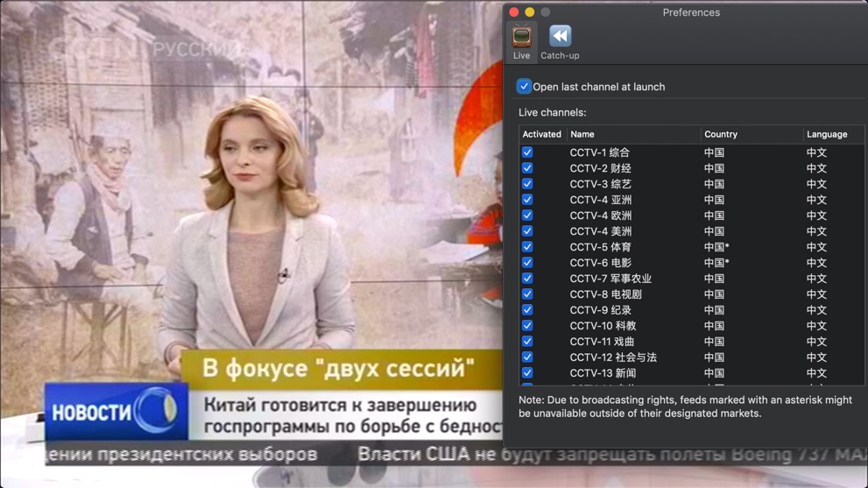This screenshot has height=488, width=868.
Task: Minimize the Preferences window
Action: tap(530, 12)
